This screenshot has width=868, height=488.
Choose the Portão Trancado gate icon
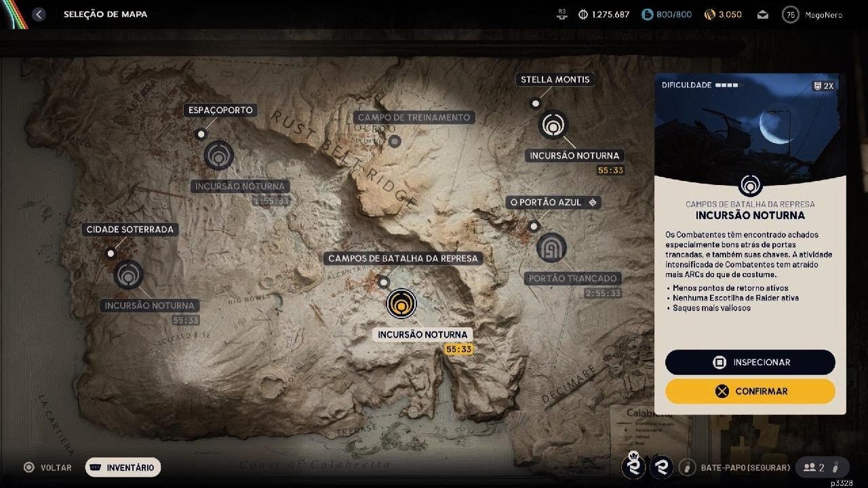pos(551,247)
